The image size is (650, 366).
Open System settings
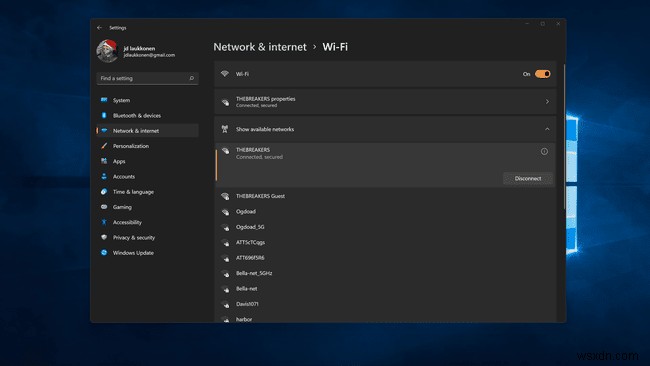[x=148, y=100]
